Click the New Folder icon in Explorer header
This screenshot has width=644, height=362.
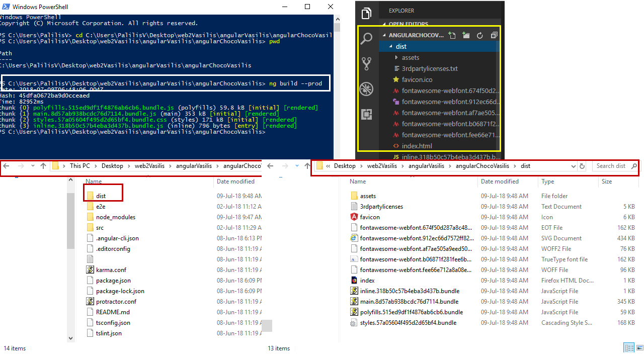pyautogui.click(x=466, y=35)
